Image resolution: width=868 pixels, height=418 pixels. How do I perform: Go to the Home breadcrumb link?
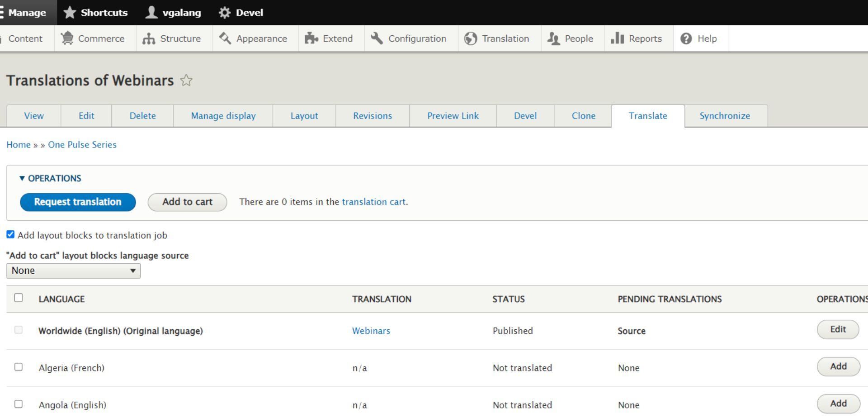point(19,145)
